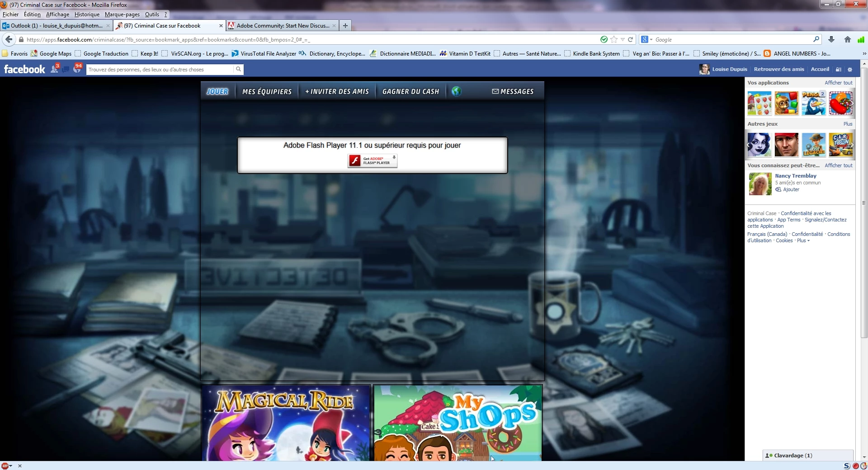Click the globe icon in Criminal Case menu
The width and height of the screenshot is (868, 470).
457,91
